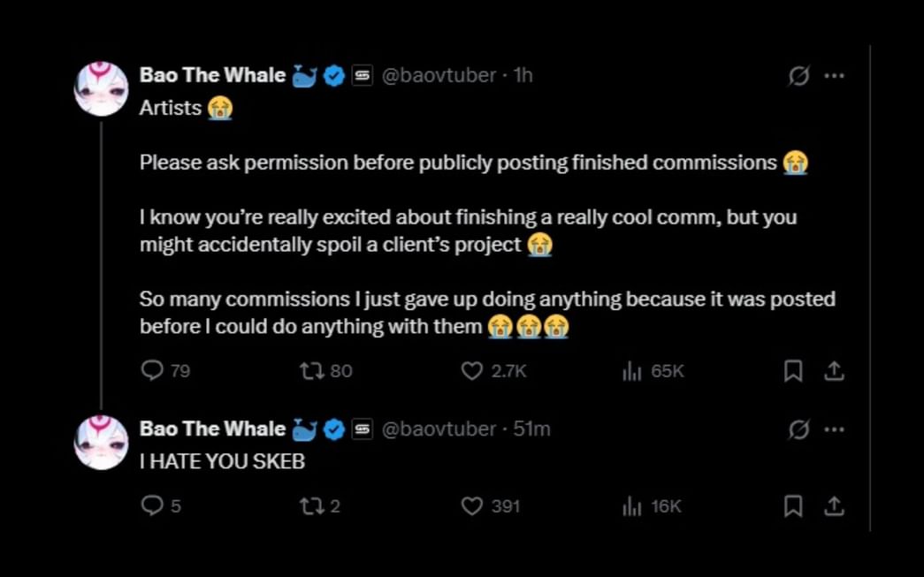Click the verified badge next to Bao The Whale

(333, 75)
